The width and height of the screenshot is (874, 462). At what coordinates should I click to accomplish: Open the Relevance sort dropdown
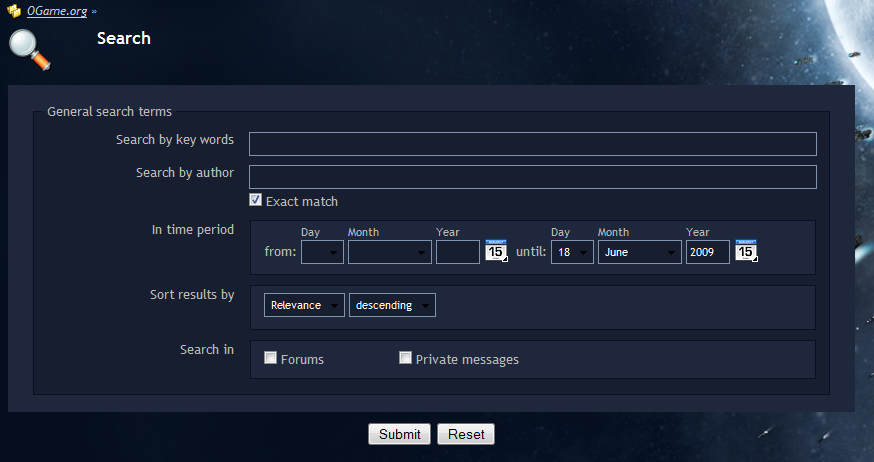tap(304, 305)
